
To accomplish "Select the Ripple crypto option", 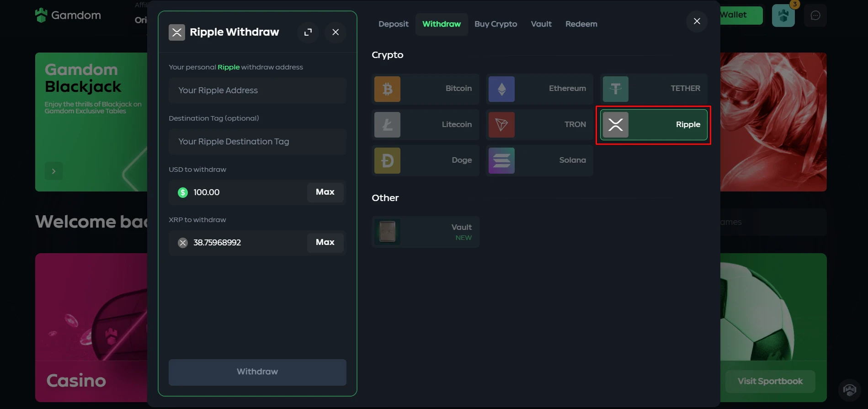I will pyautogui.click(x=654, y=125).
